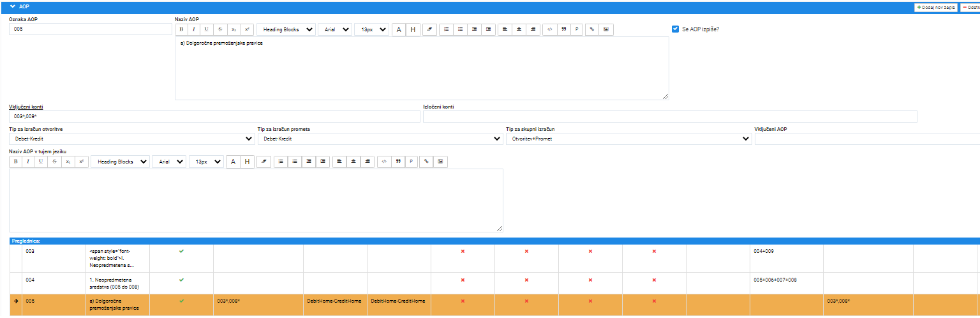Open Arial font dropdown in foreign-language toolbar

168,162
